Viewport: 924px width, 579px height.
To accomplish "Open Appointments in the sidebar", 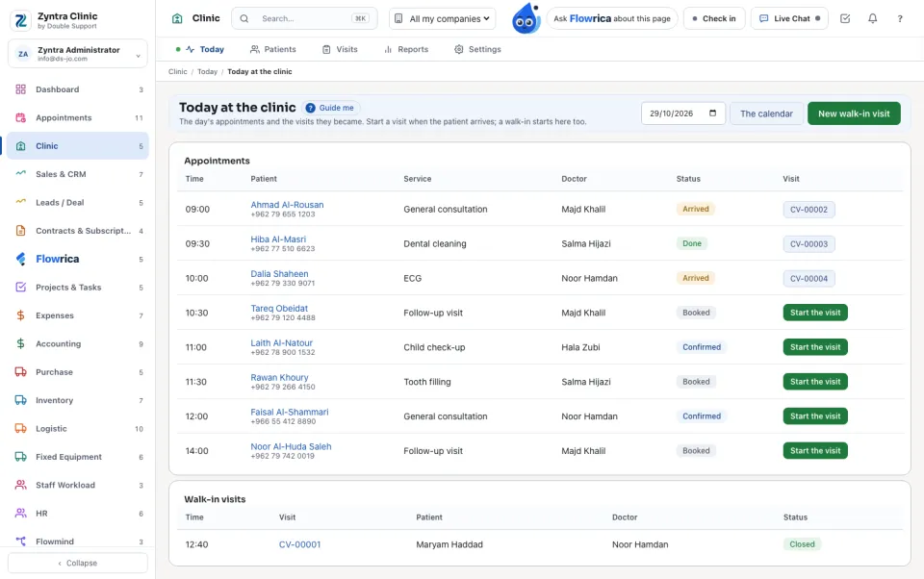I will (78, 117).
